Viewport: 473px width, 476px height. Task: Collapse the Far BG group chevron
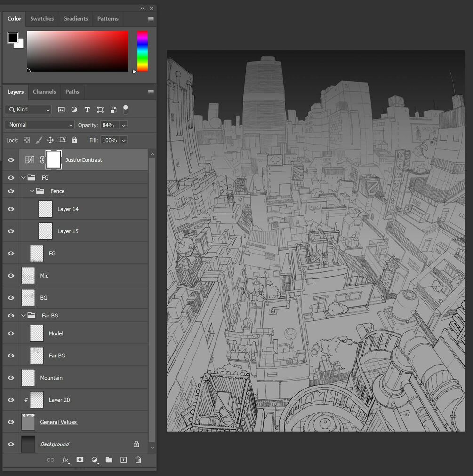point(24,316)
